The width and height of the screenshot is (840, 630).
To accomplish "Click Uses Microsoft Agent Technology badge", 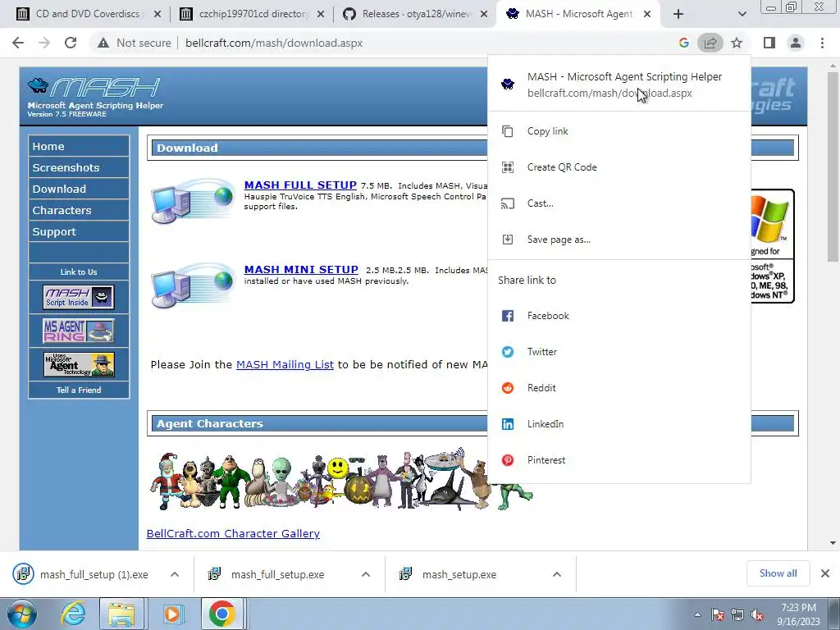I will click(79, 364).
